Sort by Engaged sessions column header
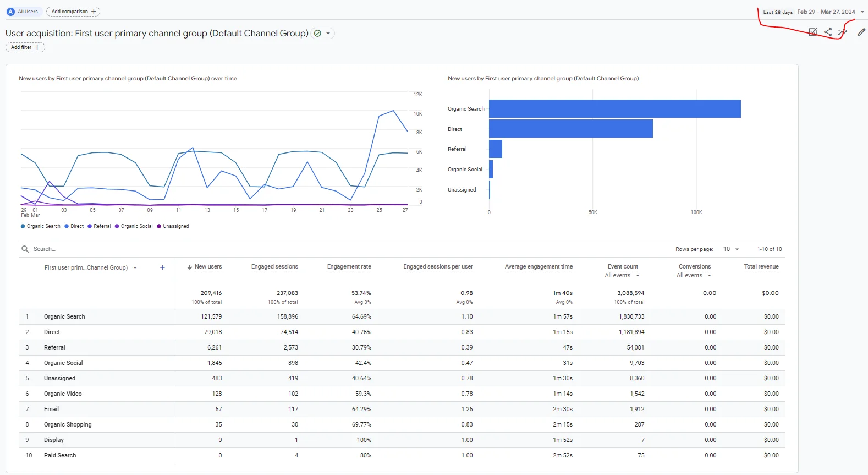 [274, 267]
